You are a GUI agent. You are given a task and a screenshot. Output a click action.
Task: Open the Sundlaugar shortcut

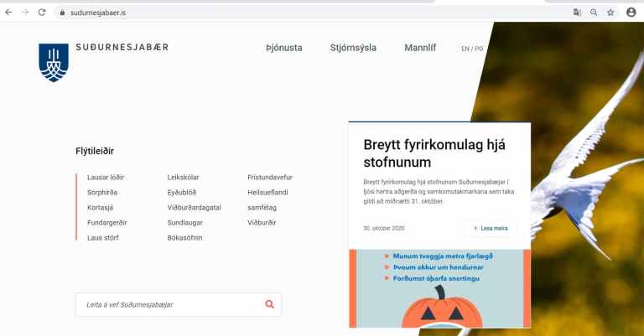click(x=184, y=223)
